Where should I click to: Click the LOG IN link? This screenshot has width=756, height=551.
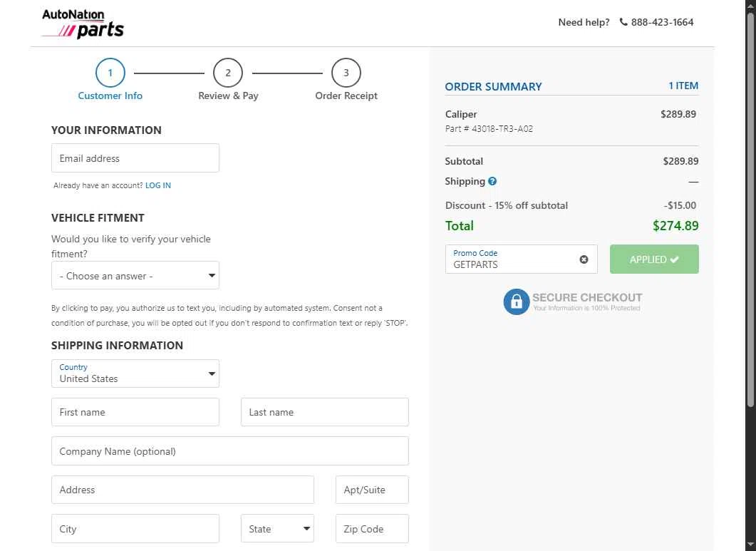158,185
